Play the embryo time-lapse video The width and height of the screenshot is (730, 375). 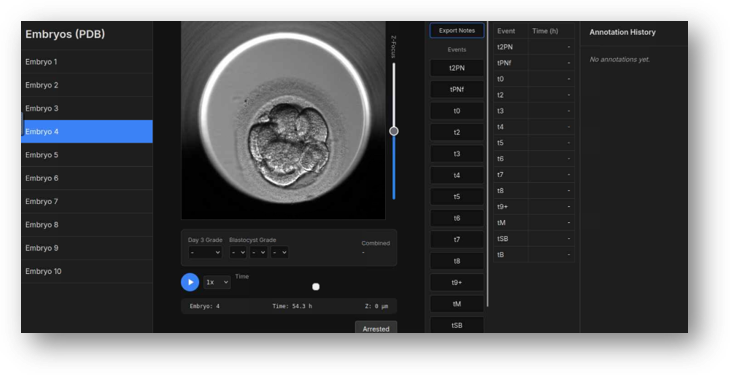coord(190,282)
